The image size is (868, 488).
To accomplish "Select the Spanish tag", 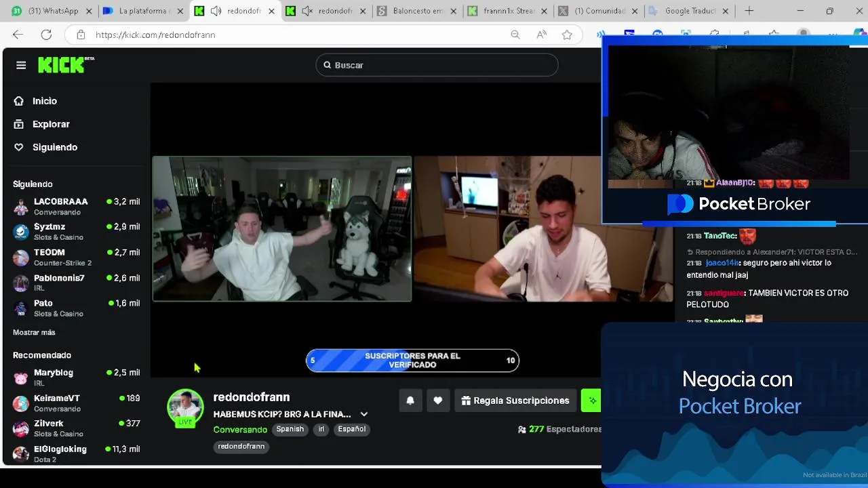I will click(290, 429).
